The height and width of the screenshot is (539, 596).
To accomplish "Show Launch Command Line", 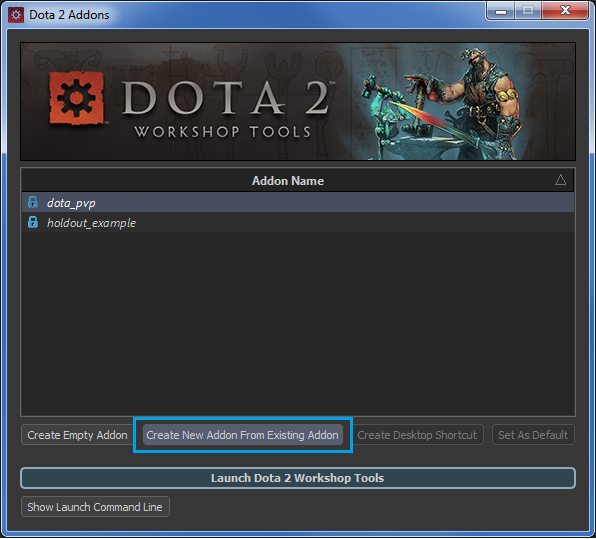I will tap(95, 507).
